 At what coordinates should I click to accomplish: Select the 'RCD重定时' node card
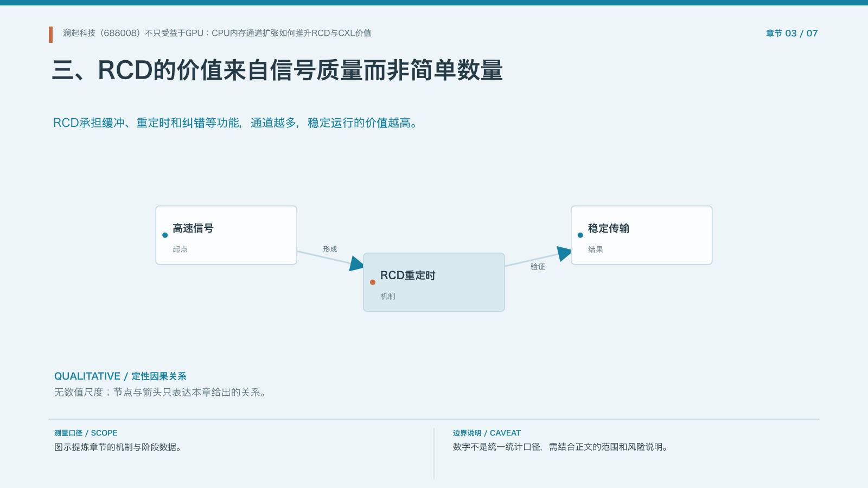click(x=434, y=282)
